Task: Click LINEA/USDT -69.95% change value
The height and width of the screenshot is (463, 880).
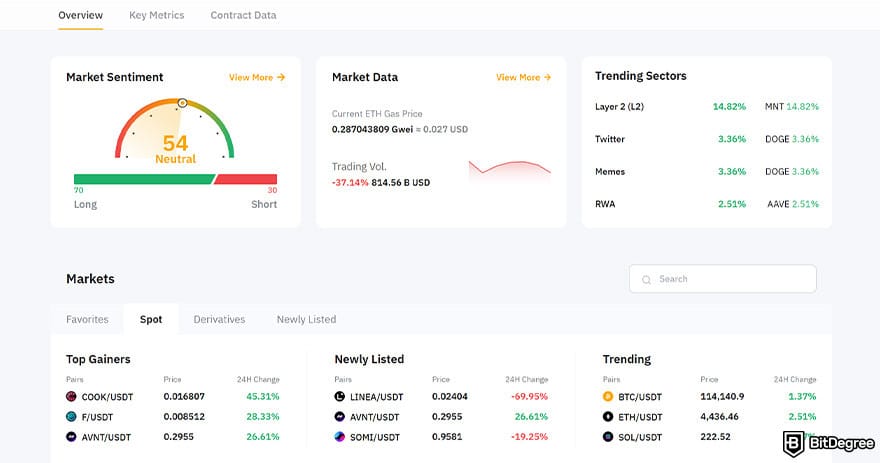Action: point(529,396)
